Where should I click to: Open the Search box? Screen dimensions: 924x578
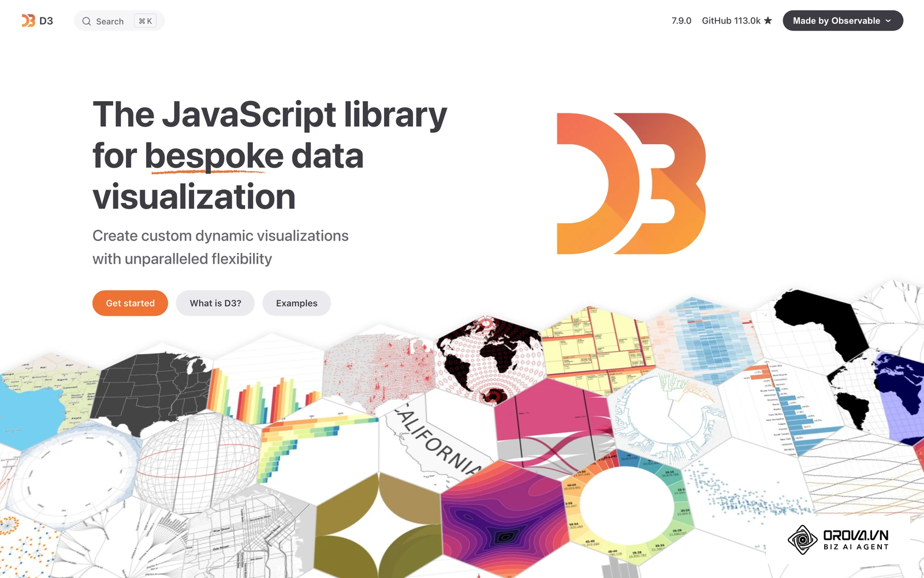120,21
